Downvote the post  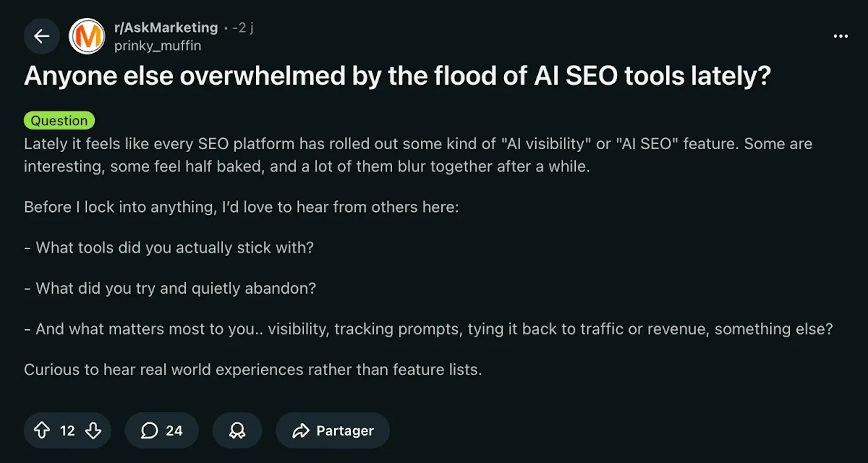coord(93,430)
